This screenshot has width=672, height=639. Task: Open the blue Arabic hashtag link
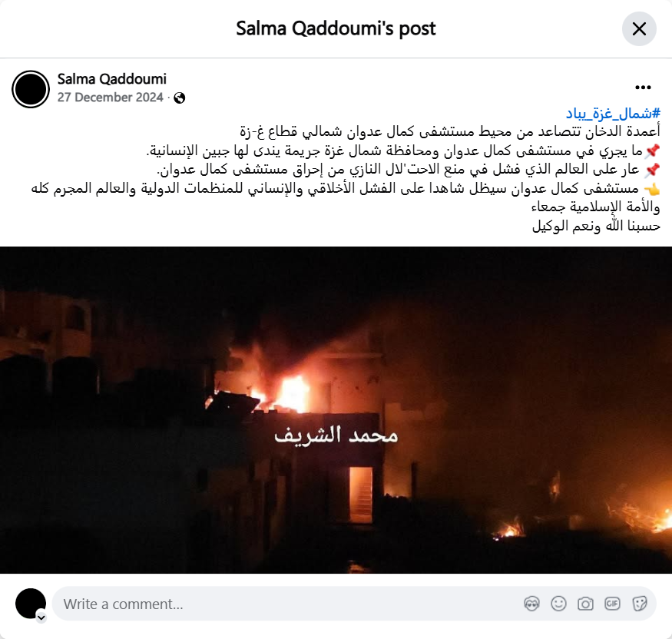pos(613,114)
